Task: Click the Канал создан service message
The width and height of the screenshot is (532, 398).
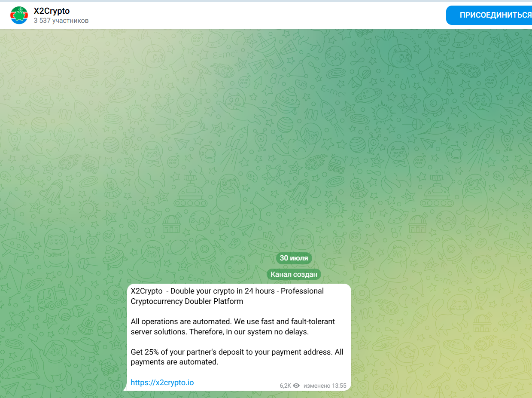Action: coord(294,274)
